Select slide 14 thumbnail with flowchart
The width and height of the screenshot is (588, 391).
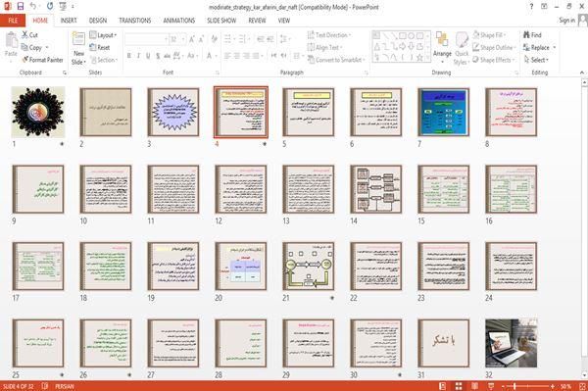(x=376, y=189)
